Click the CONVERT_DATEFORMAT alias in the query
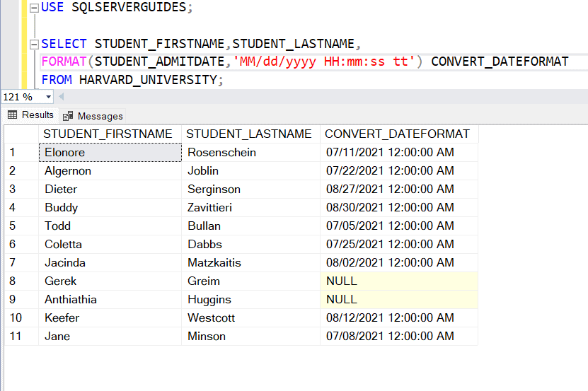 pos(500,62)
